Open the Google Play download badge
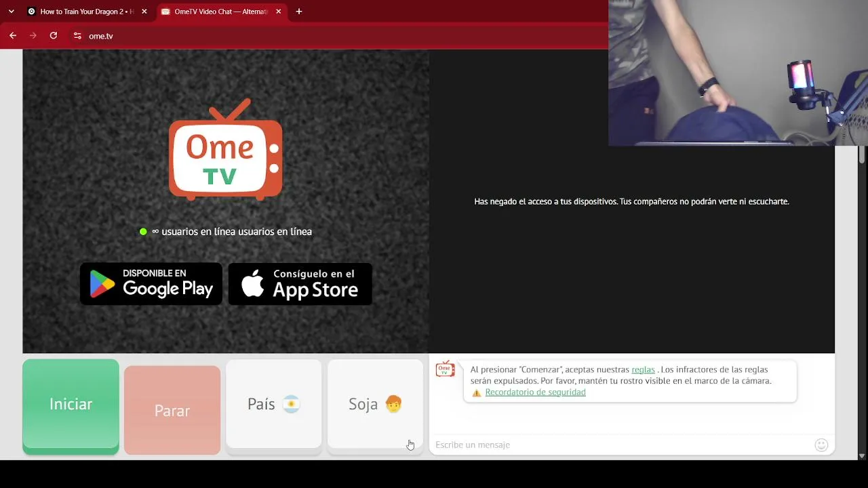Screen dimensions: 868x488 click(x=151, y=284)
